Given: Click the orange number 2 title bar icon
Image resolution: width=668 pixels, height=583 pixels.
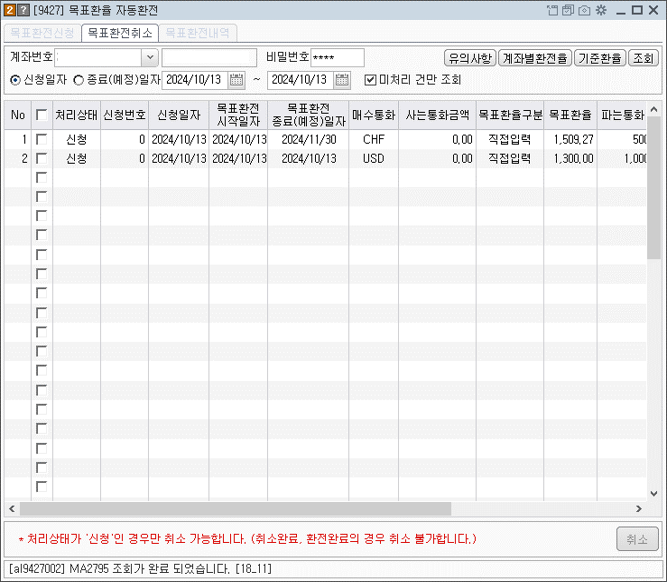Looking at the screenshot, I should coord(9,10).
